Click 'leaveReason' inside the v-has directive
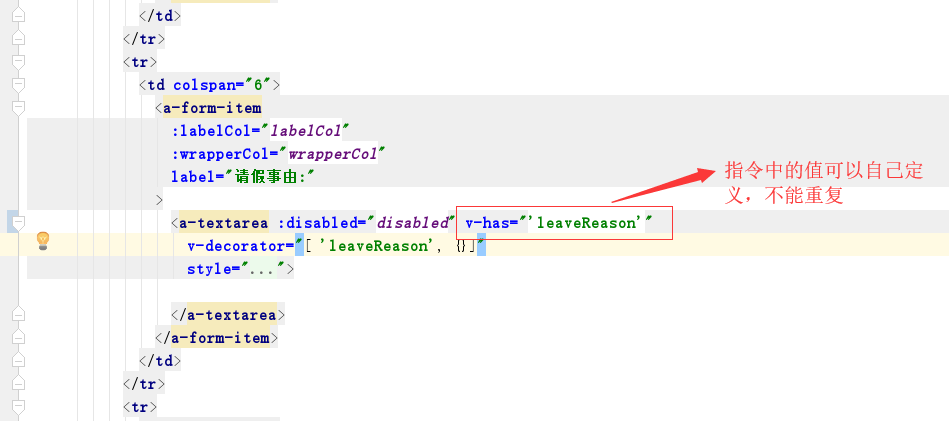This screenshot has height=421, width=949. [584, 223]
